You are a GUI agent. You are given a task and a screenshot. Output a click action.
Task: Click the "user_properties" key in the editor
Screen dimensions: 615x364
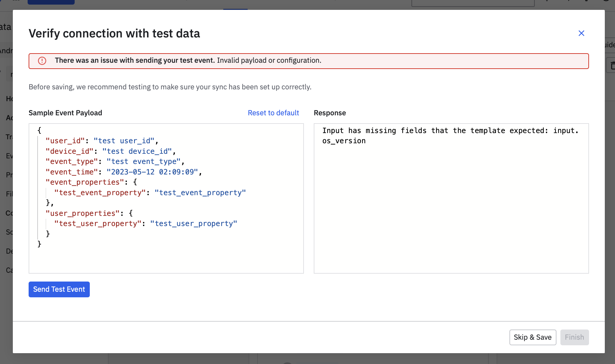pyautogui.click(x=83, y=214)
